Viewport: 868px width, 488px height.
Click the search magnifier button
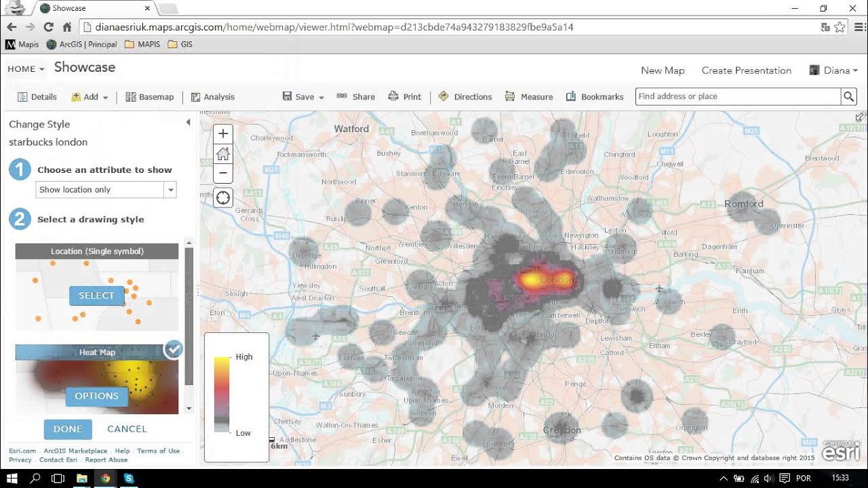pos(848,96)
